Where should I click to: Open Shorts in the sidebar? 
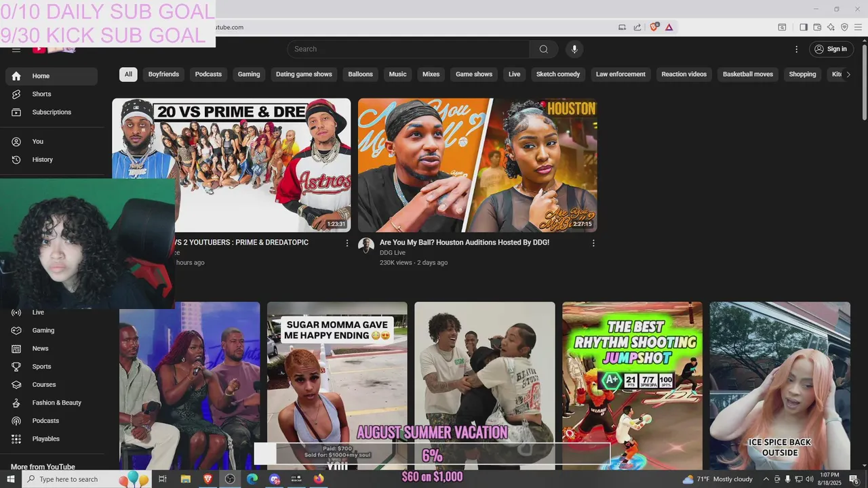[x=52, y=94]
